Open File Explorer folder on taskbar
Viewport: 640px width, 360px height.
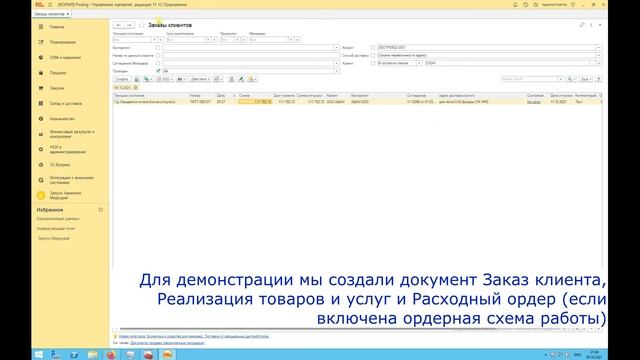93,355
